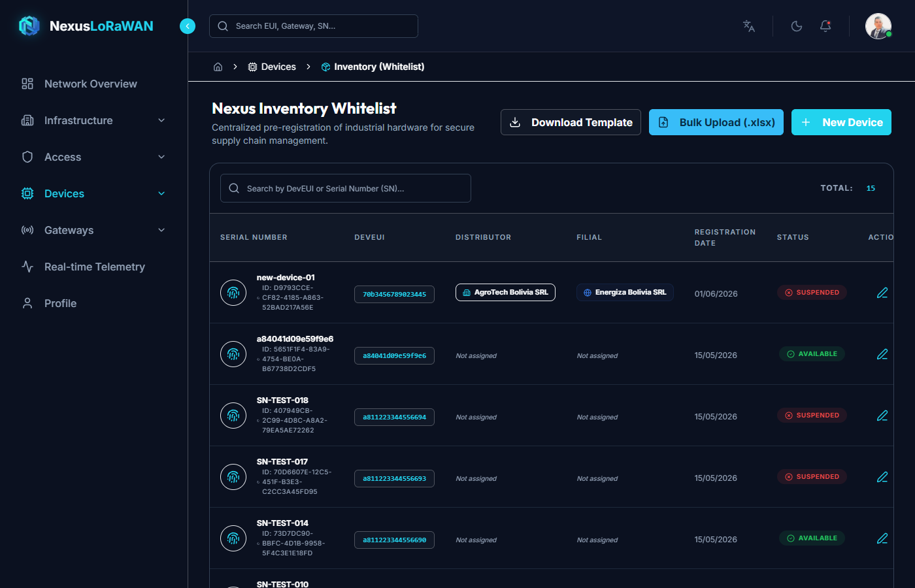Edit the new-device-01 row pencil

[x=882, y=293]
